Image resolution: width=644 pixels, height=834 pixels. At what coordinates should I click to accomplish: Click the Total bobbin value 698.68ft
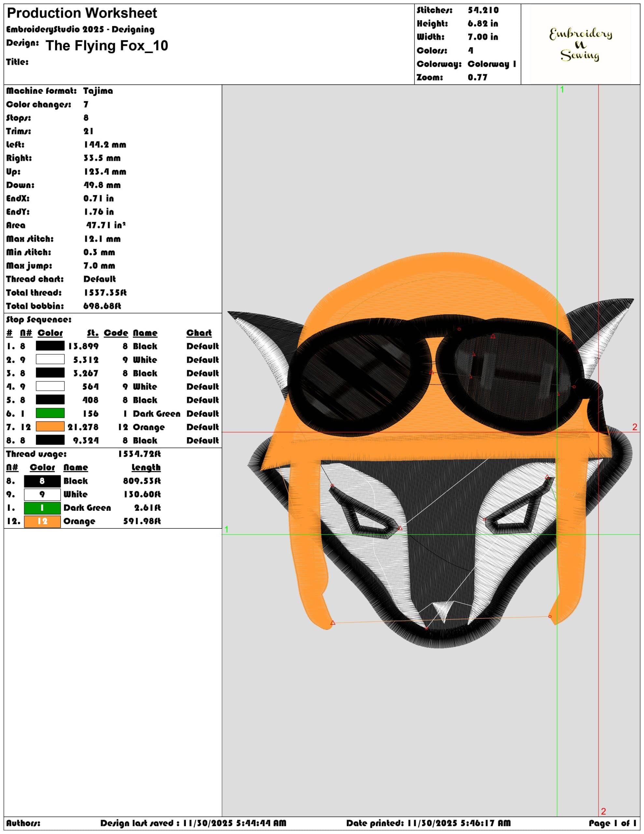point(102,306)
